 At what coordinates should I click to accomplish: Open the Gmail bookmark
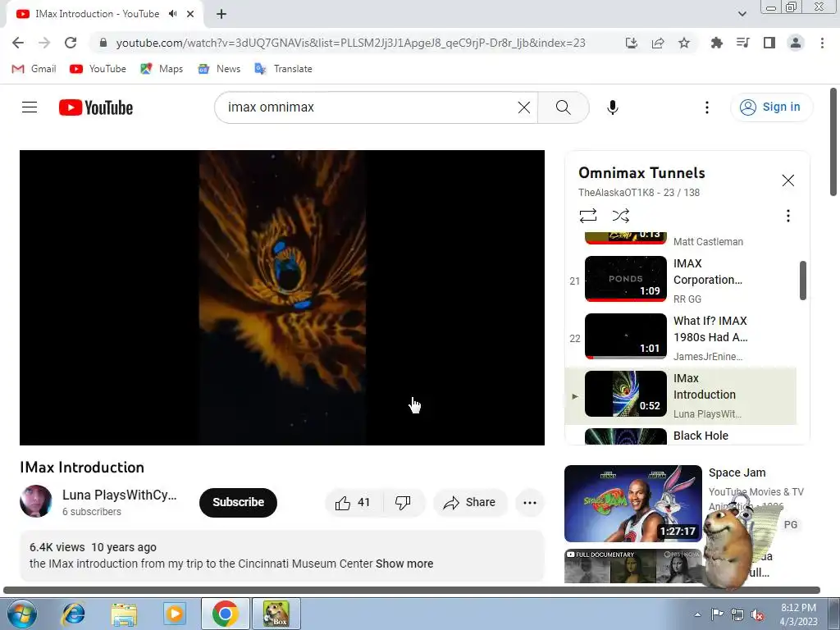34,69
